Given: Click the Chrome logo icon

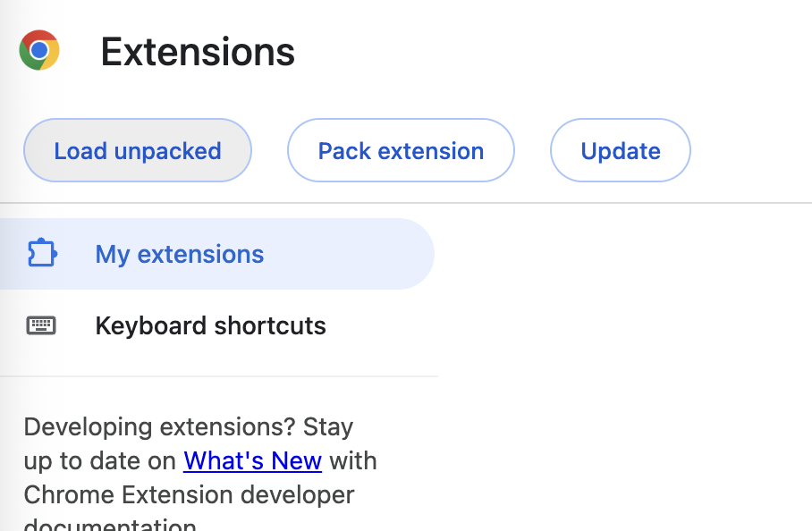Looking at the screenshot, I should [39, 51].
